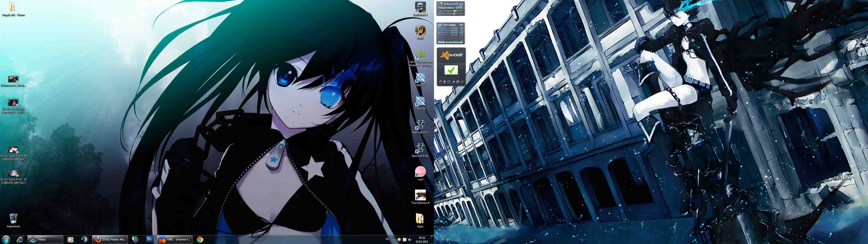Open the Battlefield 3 desktop shortcut
868x244 pixels.
(x=420, y=9)
